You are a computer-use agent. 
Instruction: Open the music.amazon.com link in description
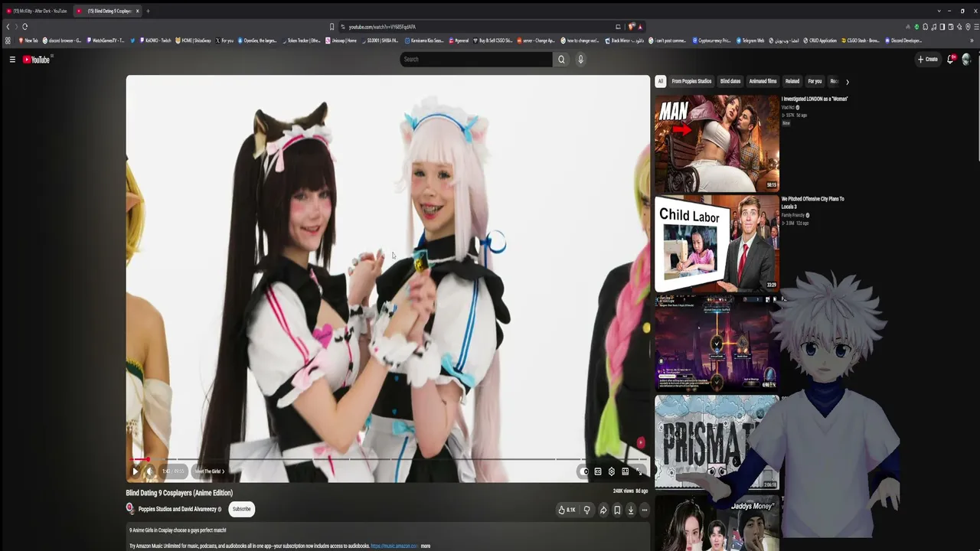tap(394, 546)
